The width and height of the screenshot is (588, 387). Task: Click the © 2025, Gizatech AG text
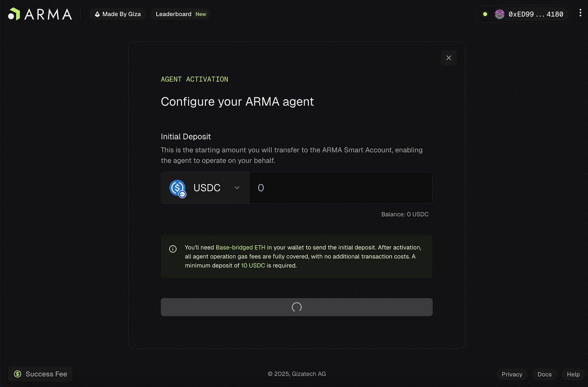pos(297,374)
